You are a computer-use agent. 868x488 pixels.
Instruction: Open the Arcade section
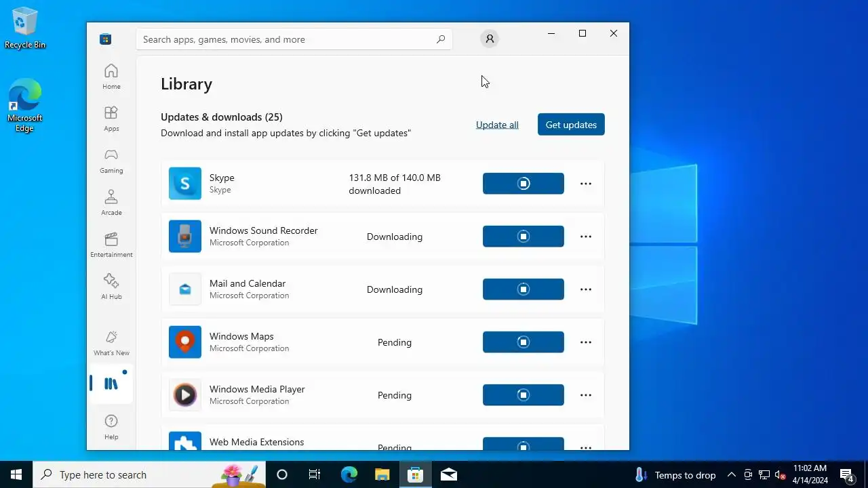(111, 203)
